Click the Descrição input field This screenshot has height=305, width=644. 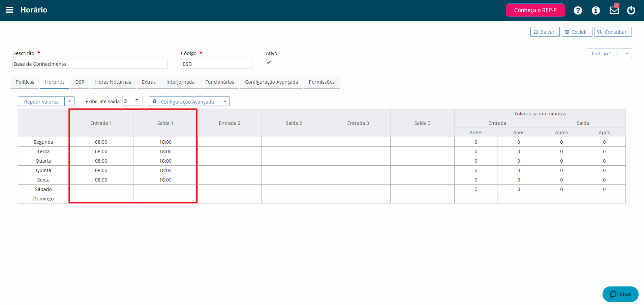coord(90,64)
